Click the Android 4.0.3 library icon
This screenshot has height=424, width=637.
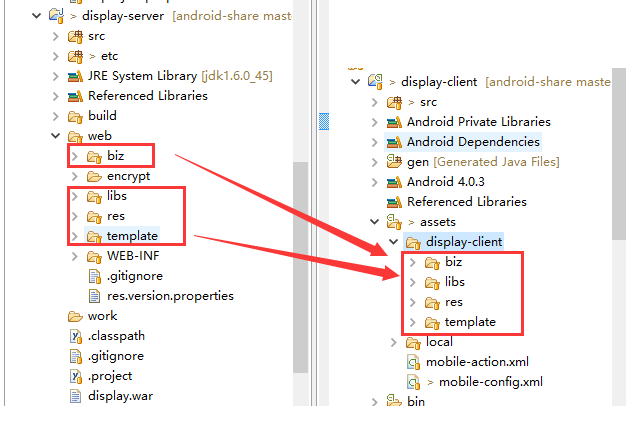[x=394, y=182]
